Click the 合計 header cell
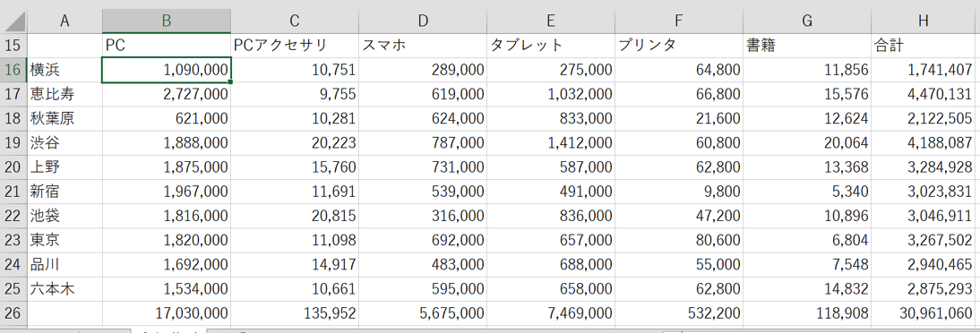980x333 pixels. [924, 45]
